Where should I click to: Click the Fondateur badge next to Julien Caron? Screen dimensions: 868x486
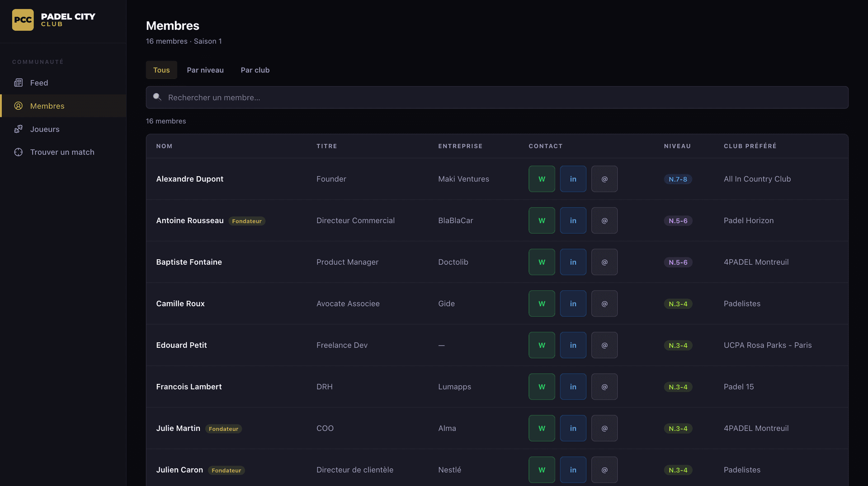(x=226, y=470)
